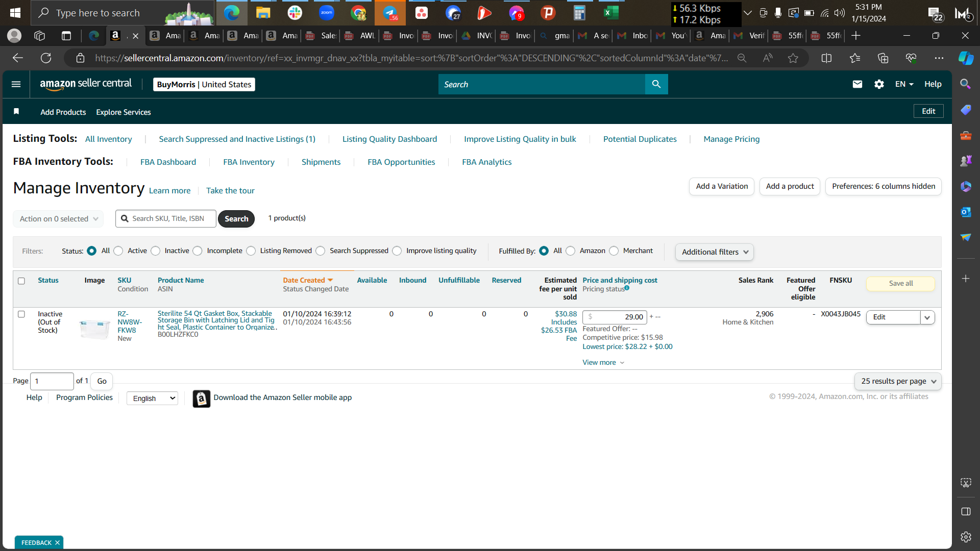This screenshot has width=980, height=551.
Task: Open the EN language selector
Action: 904,84
